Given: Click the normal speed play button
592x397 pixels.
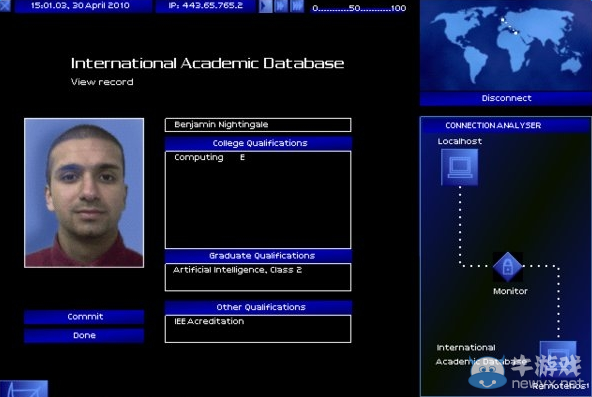Looking at the screenshot, I should coord(265,6).
